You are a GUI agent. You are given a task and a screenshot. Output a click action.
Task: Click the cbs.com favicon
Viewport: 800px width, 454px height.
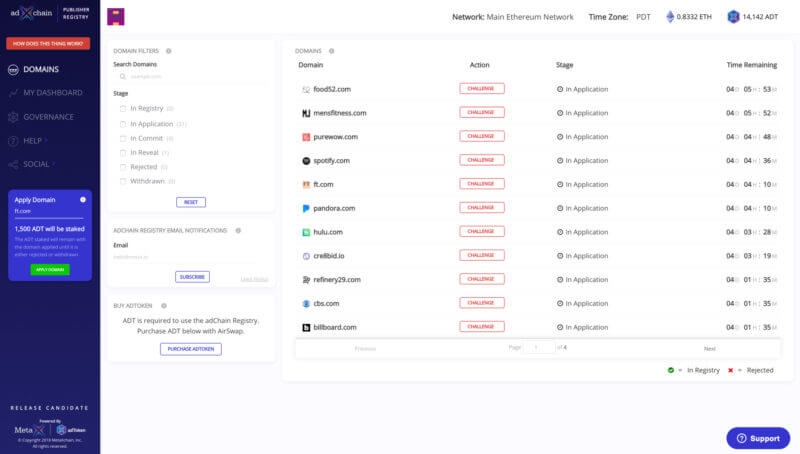(306, 304)
